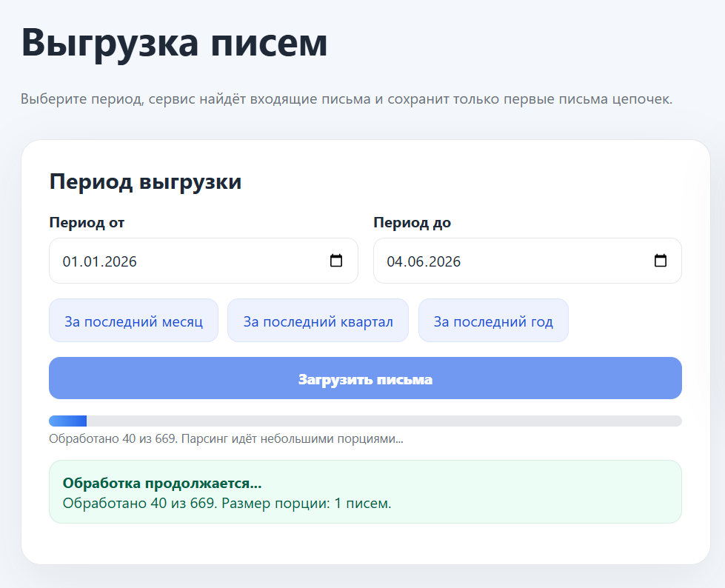Click the description 'Выберите период, сервис найдёт...'
This screenshot has width=725, height=588.
pos(347,99)
